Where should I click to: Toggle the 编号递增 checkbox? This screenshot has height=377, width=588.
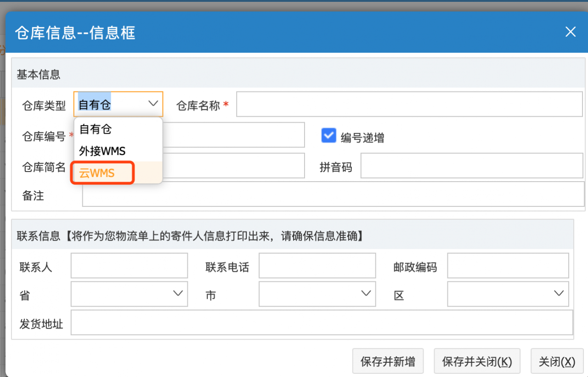pos(328,136)
